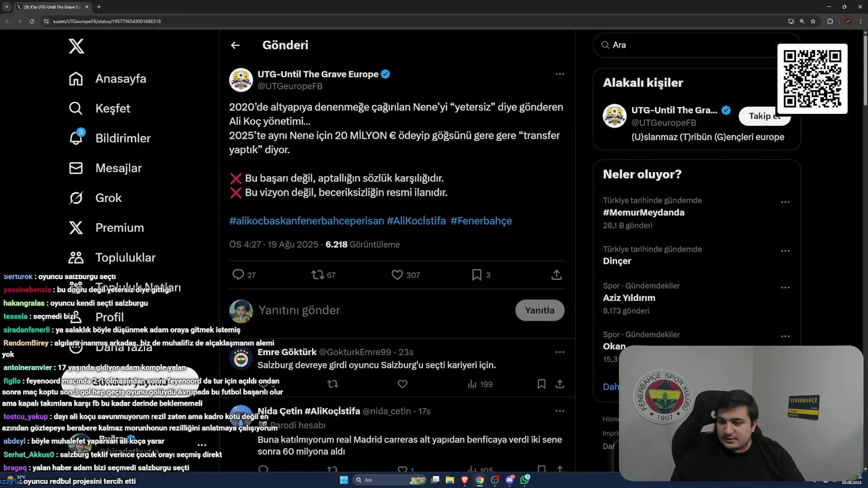This screenshot has width=868, height=488.
Task: Click Chrome's back navigation arrow
Action: [x=7, y=21]
